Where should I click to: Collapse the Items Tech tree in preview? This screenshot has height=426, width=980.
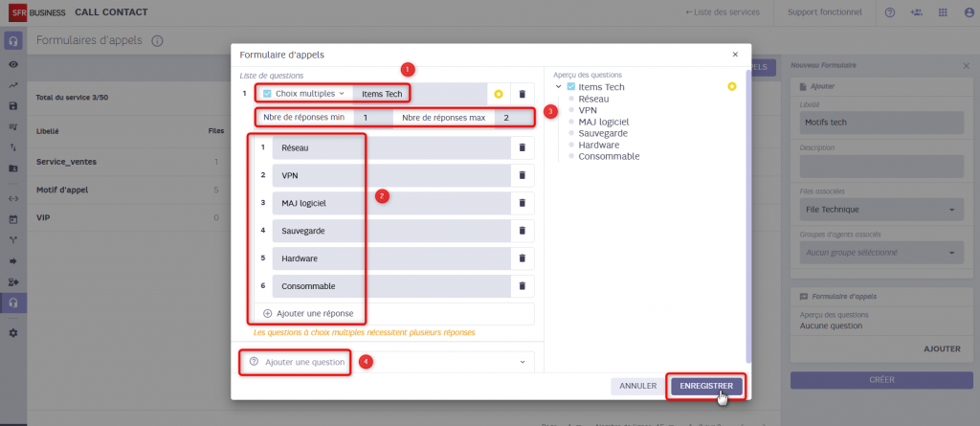point(559,87)
